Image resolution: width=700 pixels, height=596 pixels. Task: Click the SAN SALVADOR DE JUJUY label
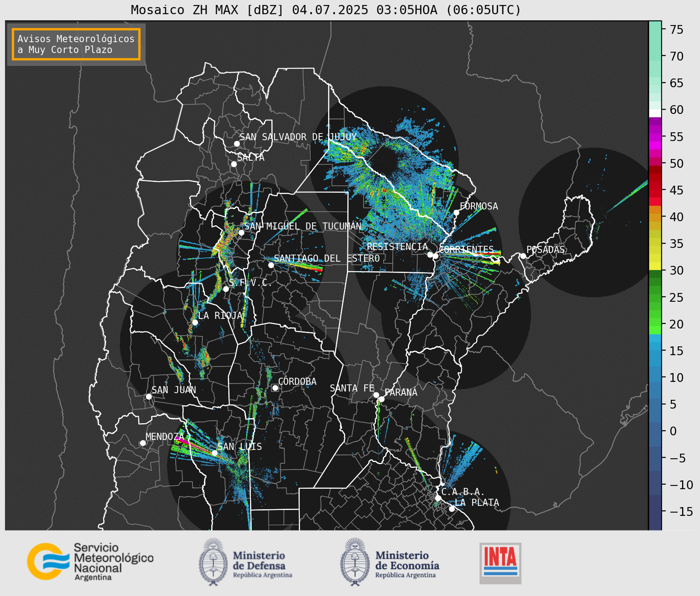(x=298, y=137)
